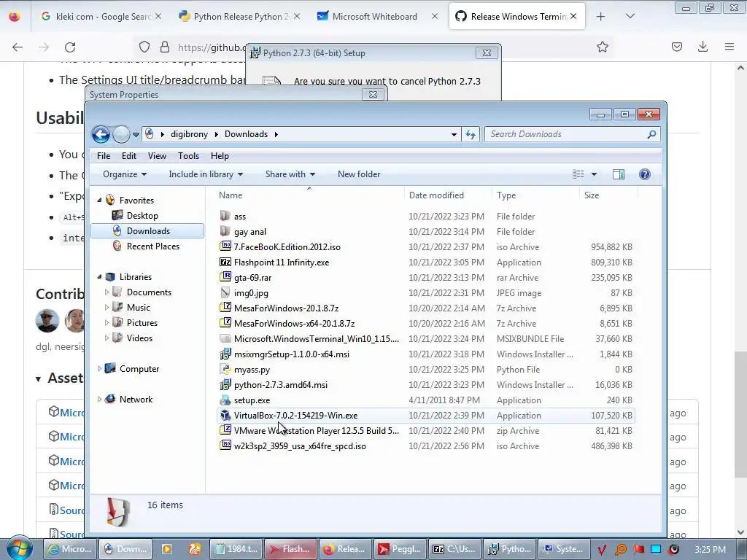Select the 'gay anal' folder row
Screen dimensions: 747x560
(425, 231)
